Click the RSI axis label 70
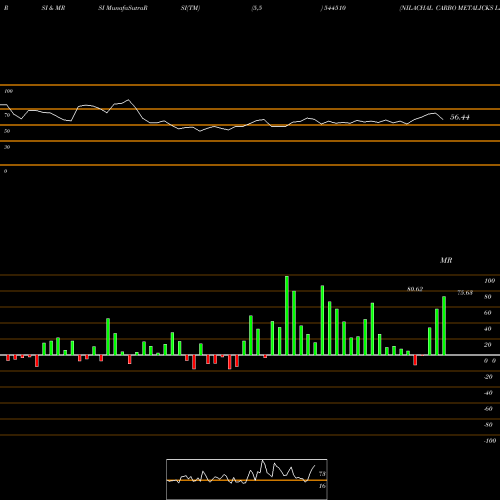This screenshot has width=500, height=500. click(x=7, y=115)
